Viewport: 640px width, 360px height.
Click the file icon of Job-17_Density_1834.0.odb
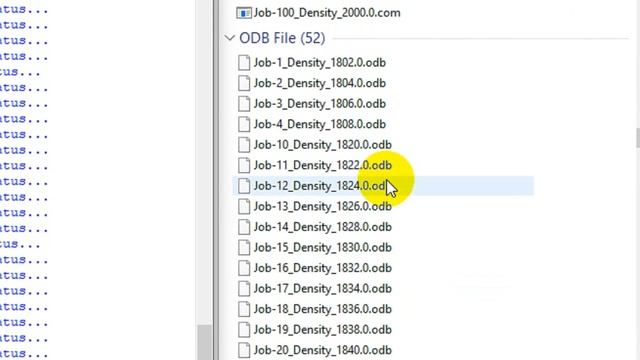pos(244,289)
